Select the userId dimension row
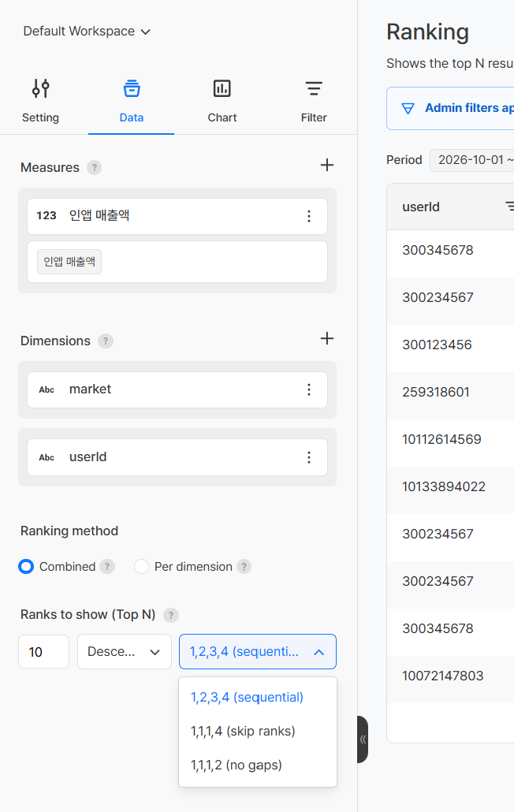 pos(177,457)
